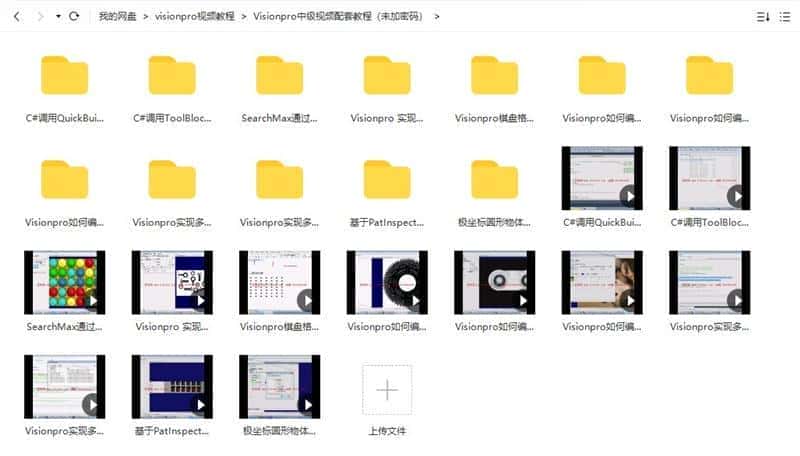800x456 pixels.
Task: Play the Visionpro如何编... video with brown image
Action: (602, 282)
